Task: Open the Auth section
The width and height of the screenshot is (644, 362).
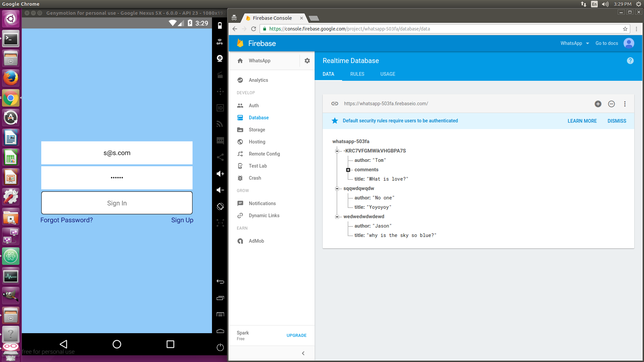Action: [x=254, y=106]
